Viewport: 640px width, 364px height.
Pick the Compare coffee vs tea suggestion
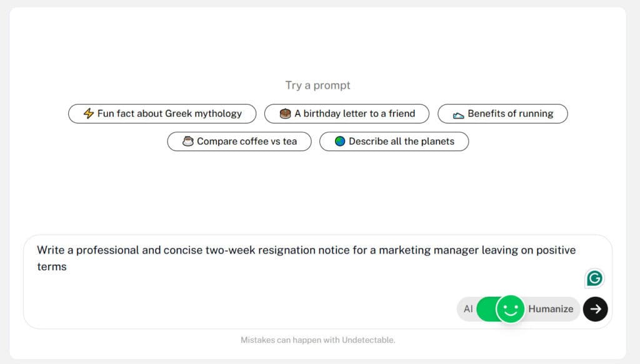[239, 142]
